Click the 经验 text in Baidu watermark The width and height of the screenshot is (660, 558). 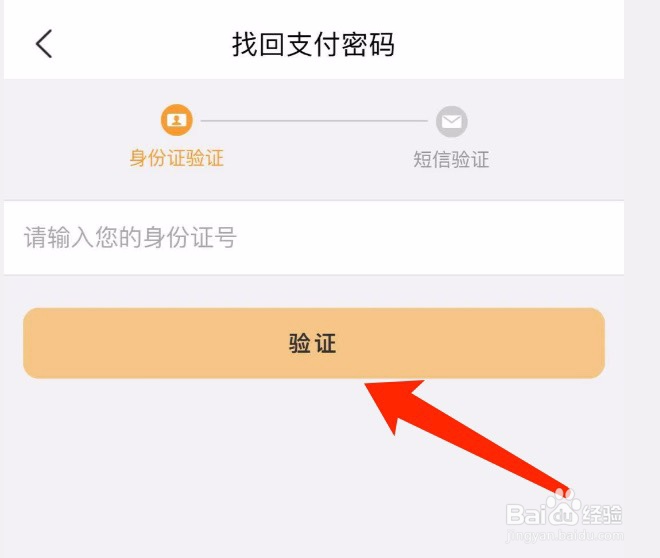(x=602, y=514)
